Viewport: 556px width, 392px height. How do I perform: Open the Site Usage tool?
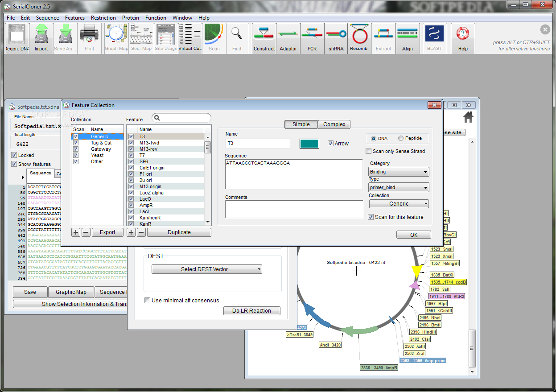[166, 38]
